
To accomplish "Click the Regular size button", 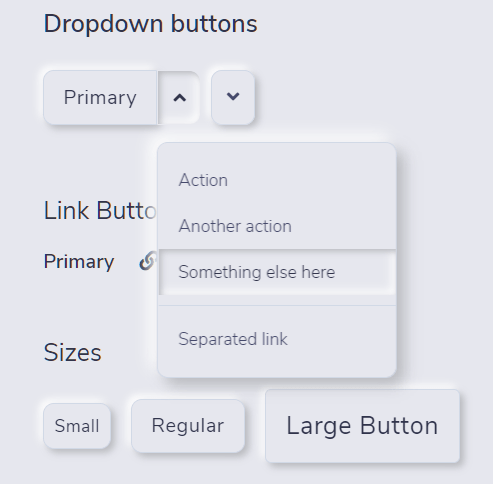I will [188, 426].
